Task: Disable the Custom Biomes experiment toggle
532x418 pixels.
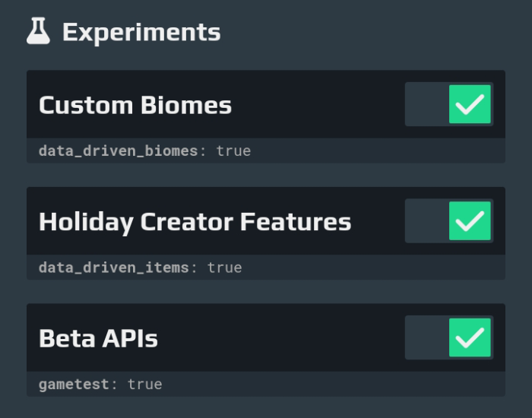Action: [x=449, y=104]
